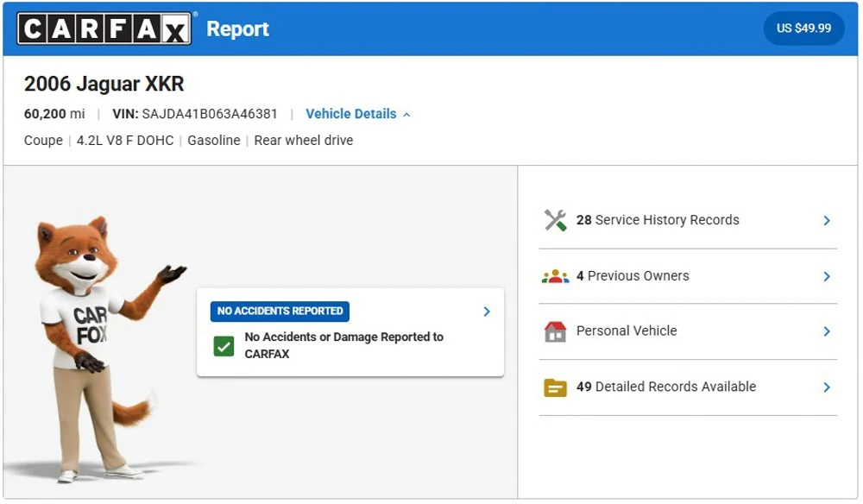This screenshot has width=863, height=504.
Task: Click 28 Service History Records text
Action: (x=658, y=220)
